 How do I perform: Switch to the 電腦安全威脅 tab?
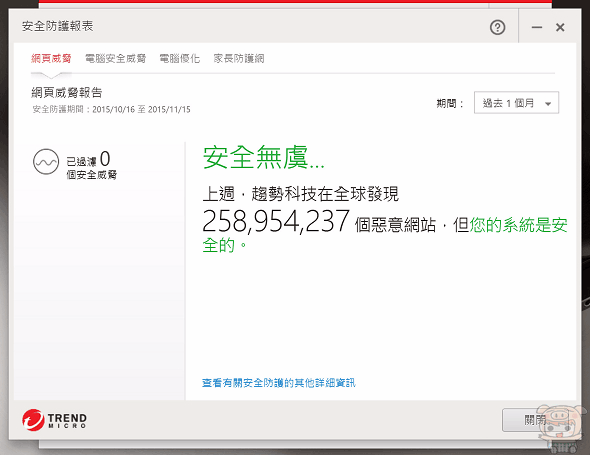(x=116, y=58)
